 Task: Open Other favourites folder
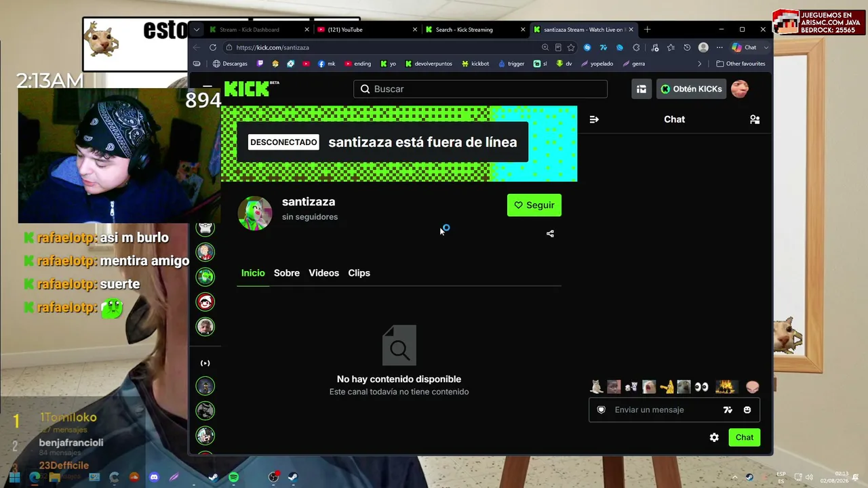(741, 64)
